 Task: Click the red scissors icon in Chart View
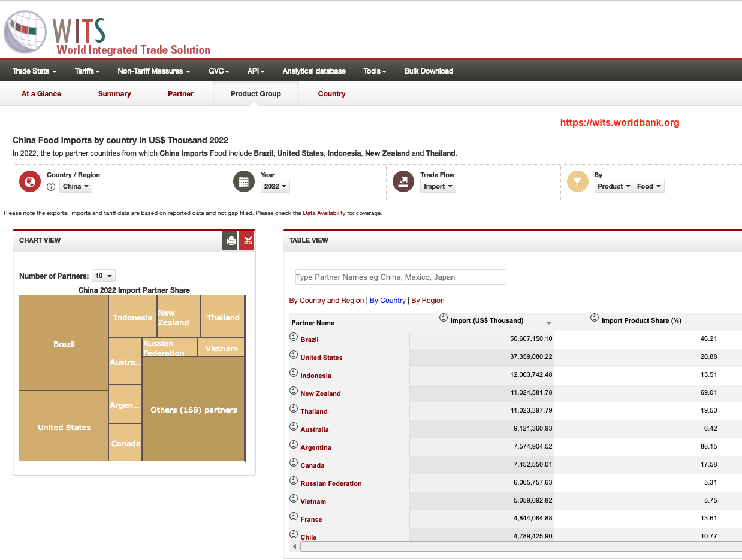coord(247,241)
